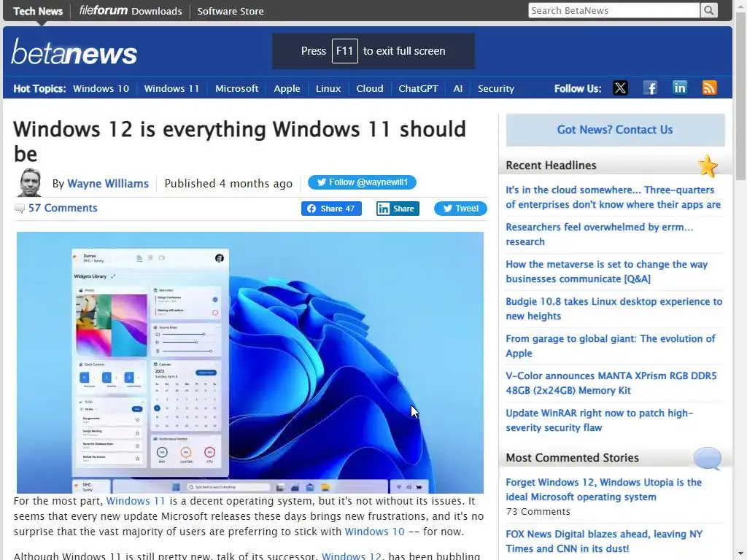The height and width of the screenshot is (560, 747).
Task: Click the search magnifier icon
Action: coord(709,10)
